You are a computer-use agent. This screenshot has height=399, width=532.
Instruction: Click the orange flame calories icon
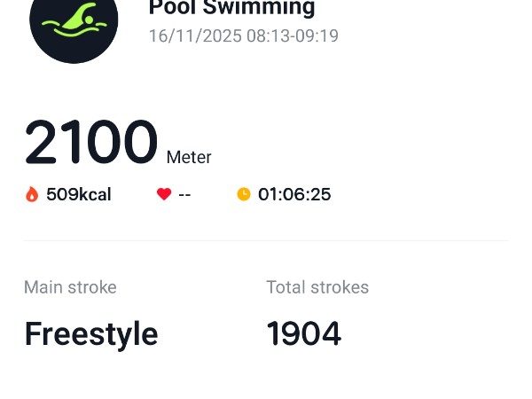pyautogui.click(x=32, y=194)
